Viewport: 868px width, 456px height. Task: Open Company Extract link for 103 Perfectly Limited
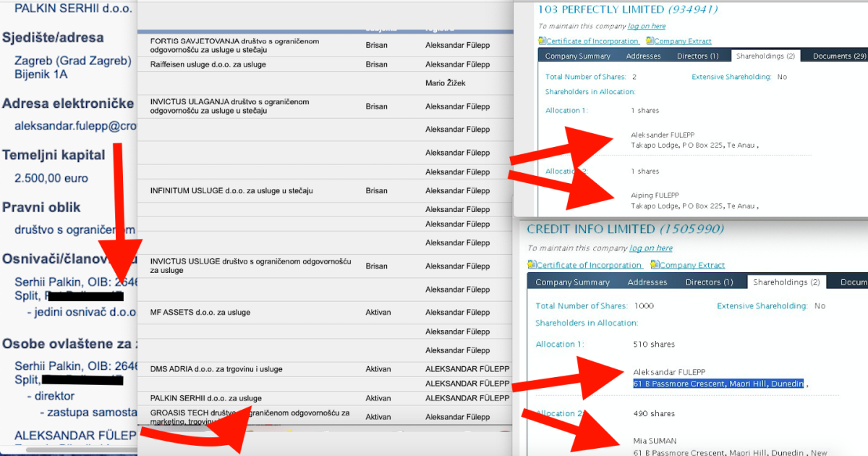click(x=683, y=41)
